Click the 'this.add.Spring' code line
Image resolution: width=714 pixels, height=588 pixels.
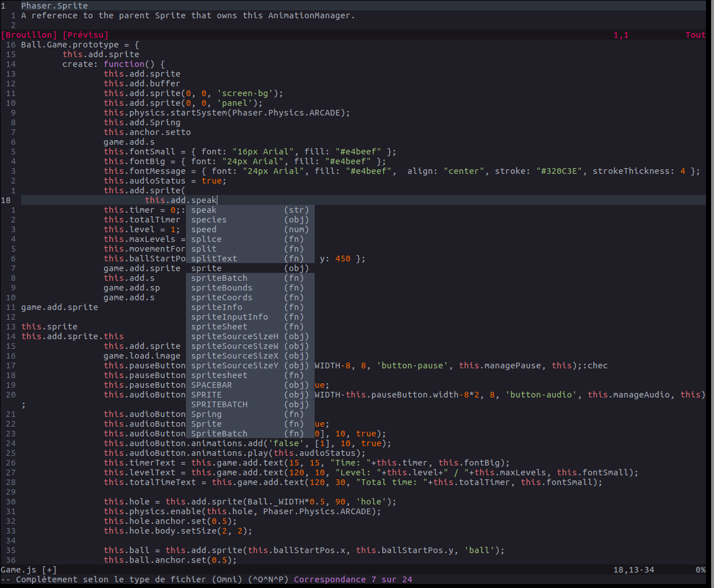tap(142, 122)
